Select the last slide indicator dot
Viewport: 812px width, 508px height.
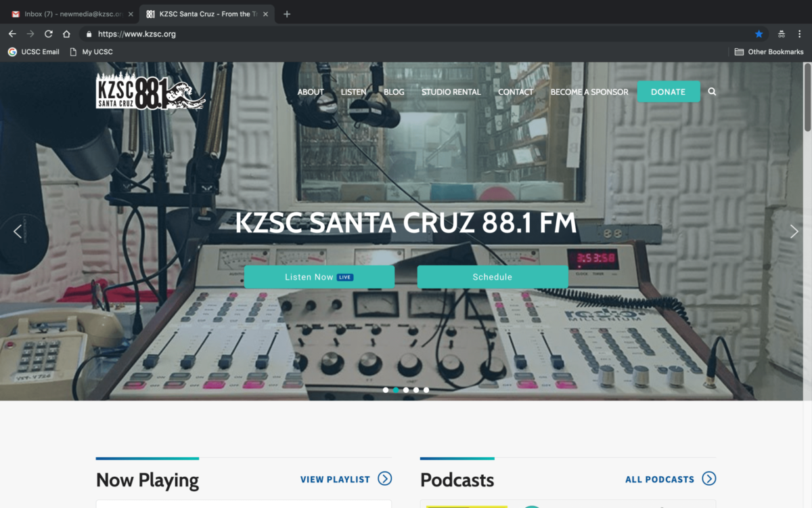click(426, 390)
